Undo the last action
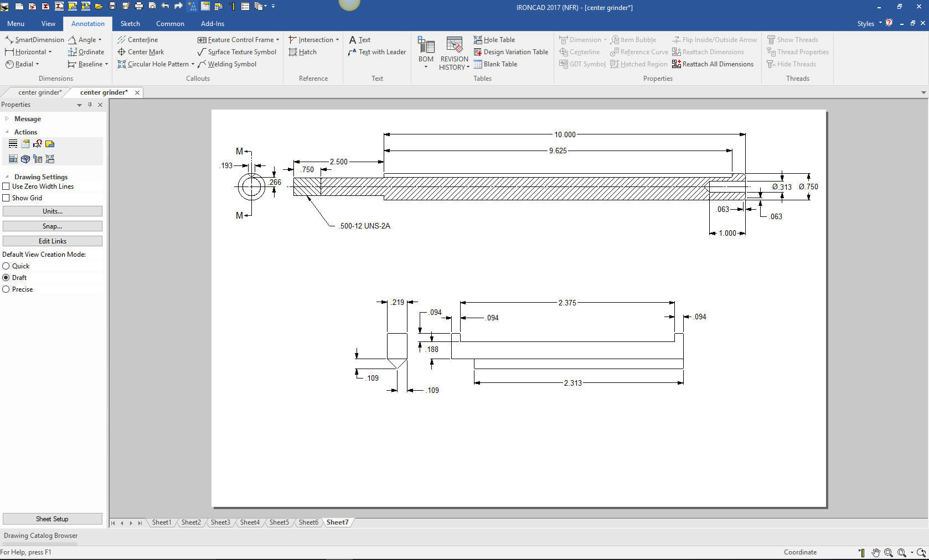 coord(165,6)
